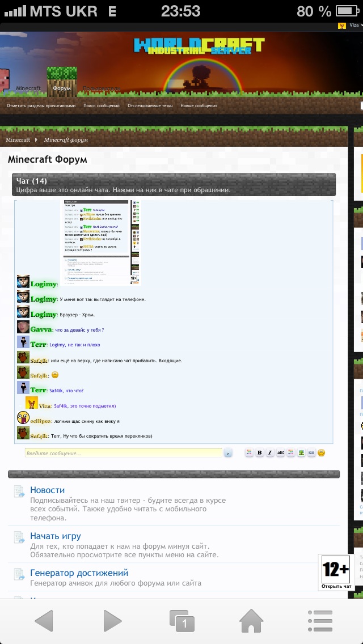
Task: Focus the Введите сообщение input field
Action: pos(123,453)
